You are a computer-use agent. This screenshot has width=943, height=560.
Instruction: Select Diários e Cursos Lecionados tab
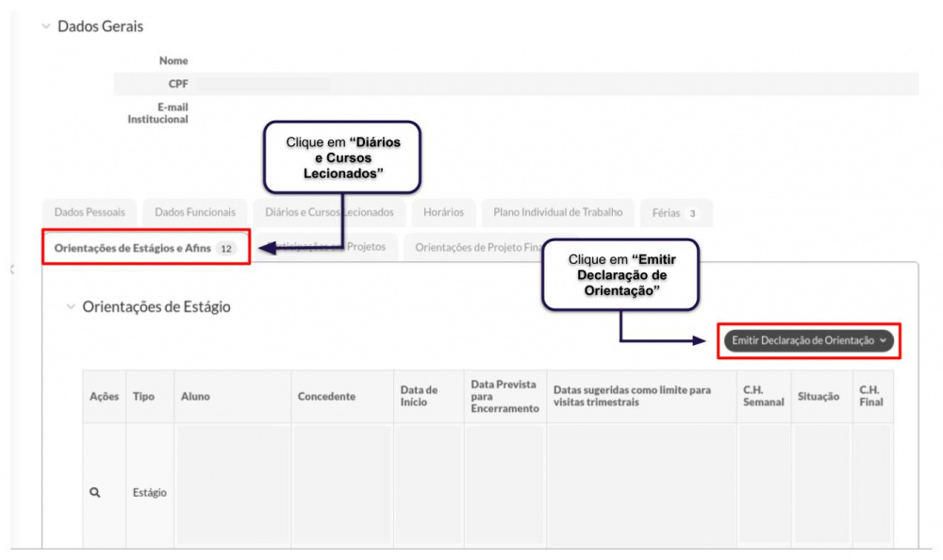pyautogui.click(x=329, y=212)
